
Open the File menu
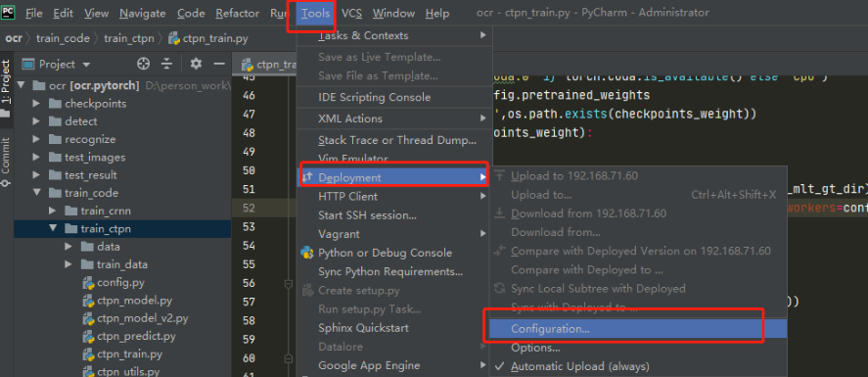34,14
